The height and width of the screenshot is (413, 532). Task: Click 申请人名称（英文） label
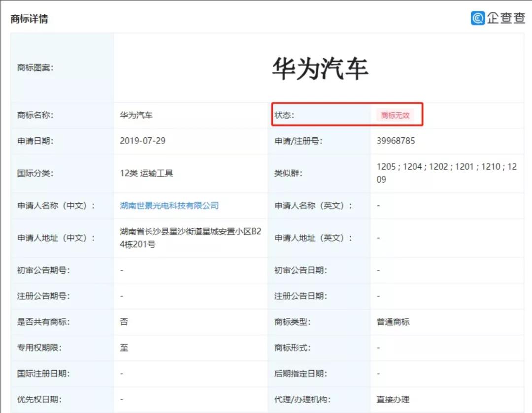313,205
